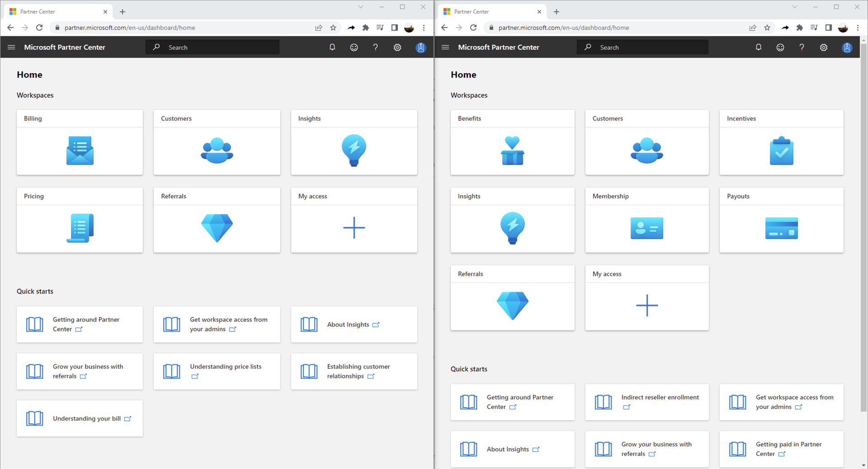Open Pricing workspace icon in left window

tap(80, 228)
